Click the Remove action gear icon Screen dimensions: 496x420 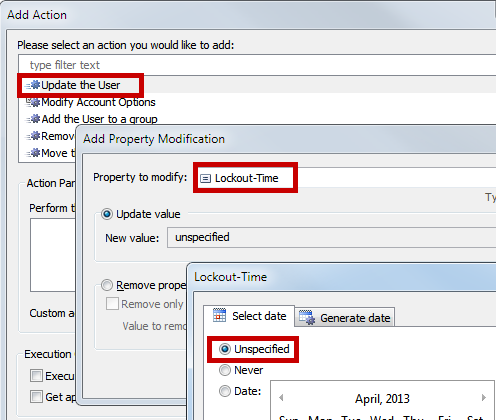(x=33, y=136)
